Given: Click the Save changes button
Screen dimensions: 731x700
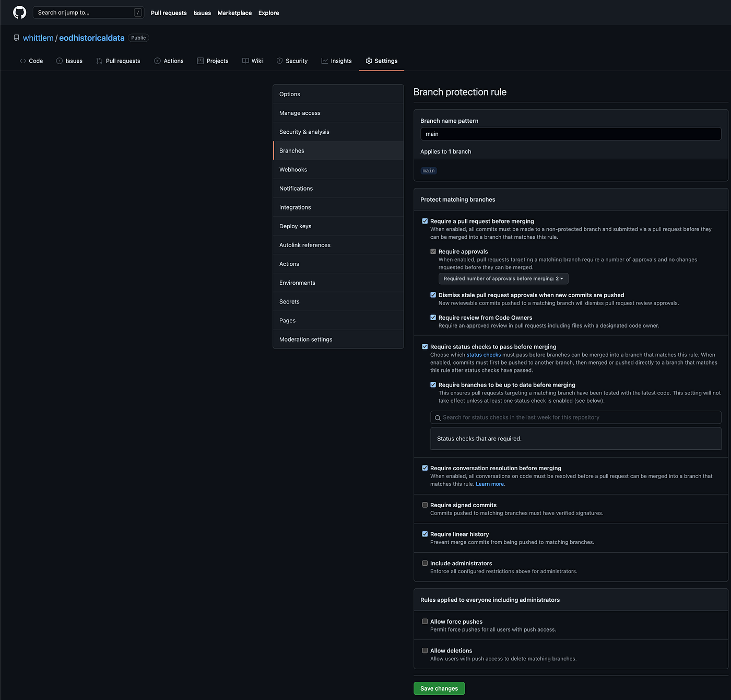Looking at the screenshot, I should tap(439, 689).
